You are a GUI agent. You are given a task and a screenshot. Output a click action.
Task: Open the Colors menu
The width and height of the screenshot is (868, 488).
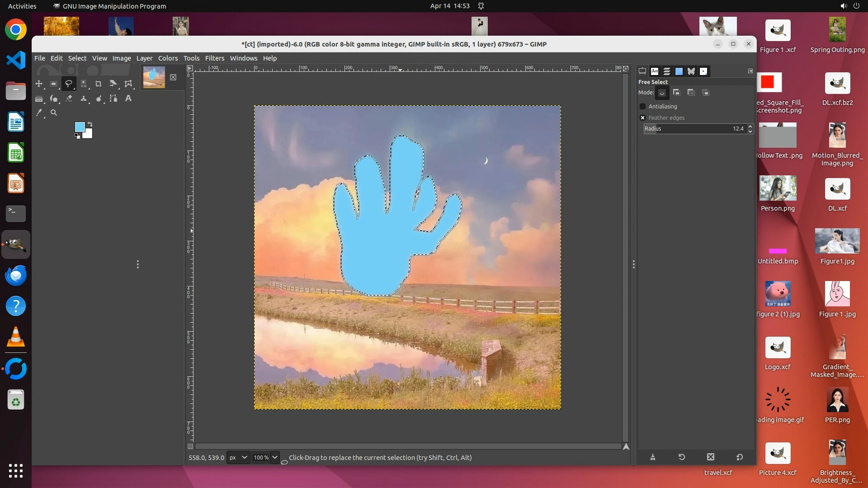point(168,58)
